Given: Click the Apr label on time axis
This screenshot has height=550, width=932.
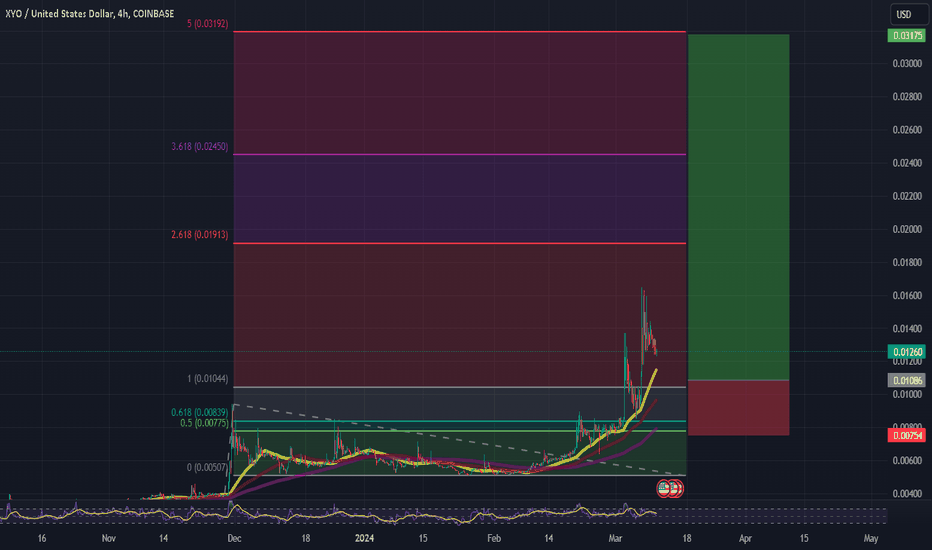Looking at the screenshot, I should tap(745, 538).
